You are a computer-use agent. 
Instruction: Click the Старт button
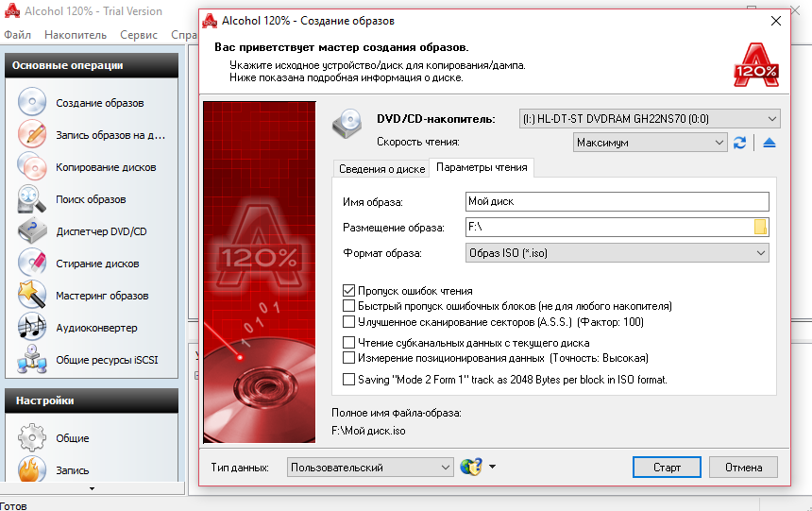click(667, 467)
